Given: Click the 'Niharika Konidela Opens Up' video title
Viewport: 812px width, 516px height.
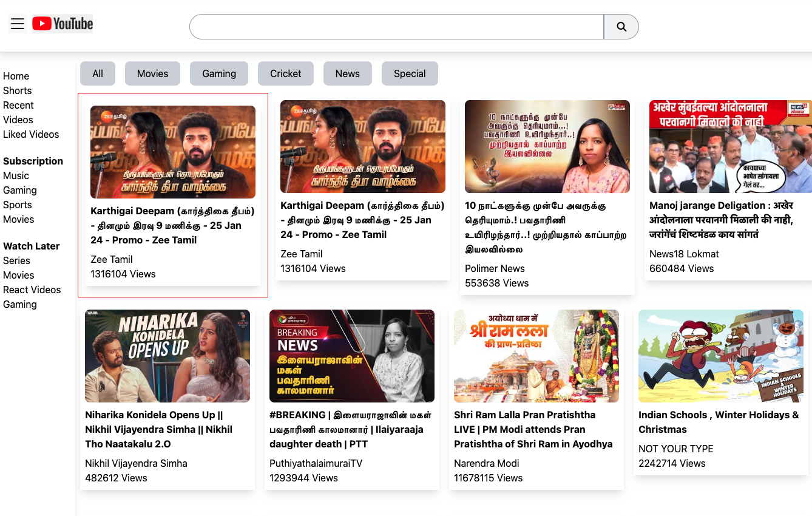Looking at the screenshot, I should click(x=159, y=429).
